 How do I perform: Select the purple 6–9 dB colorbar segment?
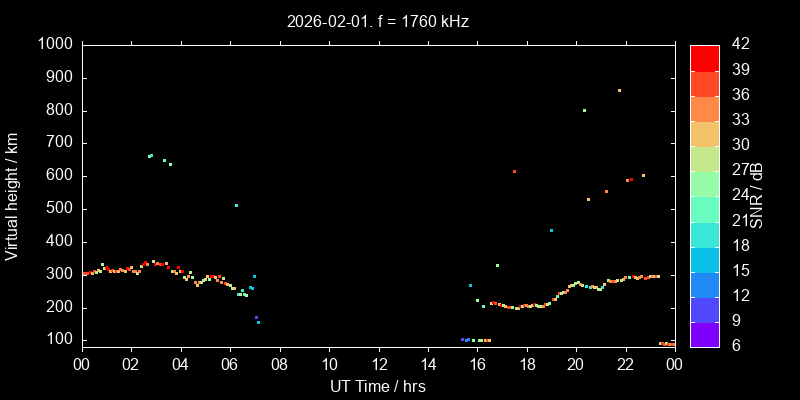[705, 333]
